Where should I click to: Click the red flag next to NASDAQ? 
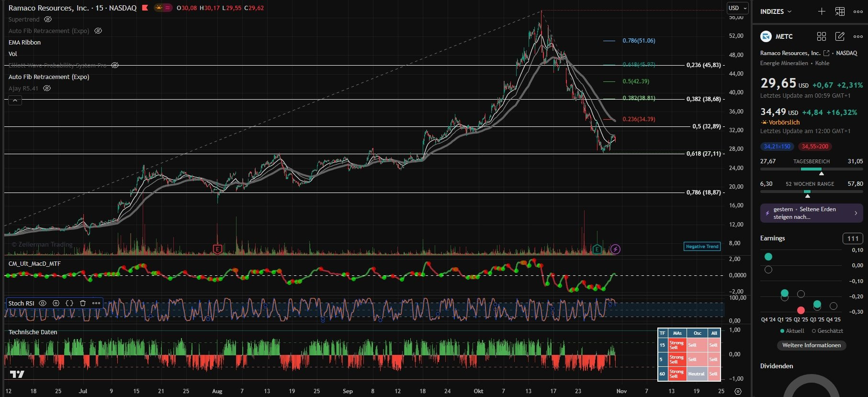(x=145, y=8)
